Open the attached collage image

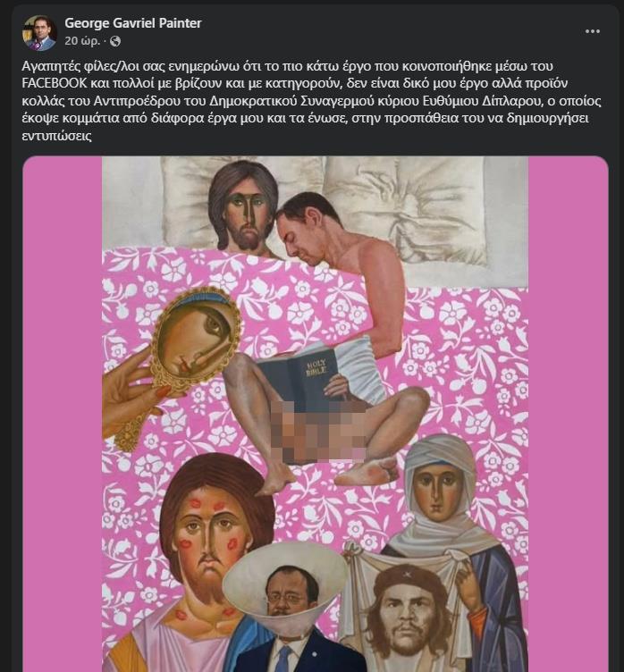(315, 411)
